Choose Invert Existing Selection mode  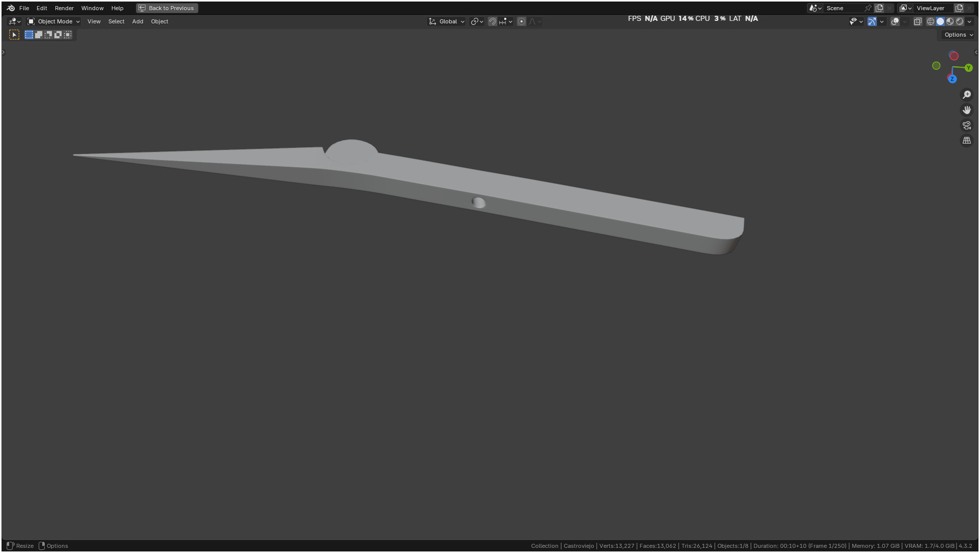[58, 35]
